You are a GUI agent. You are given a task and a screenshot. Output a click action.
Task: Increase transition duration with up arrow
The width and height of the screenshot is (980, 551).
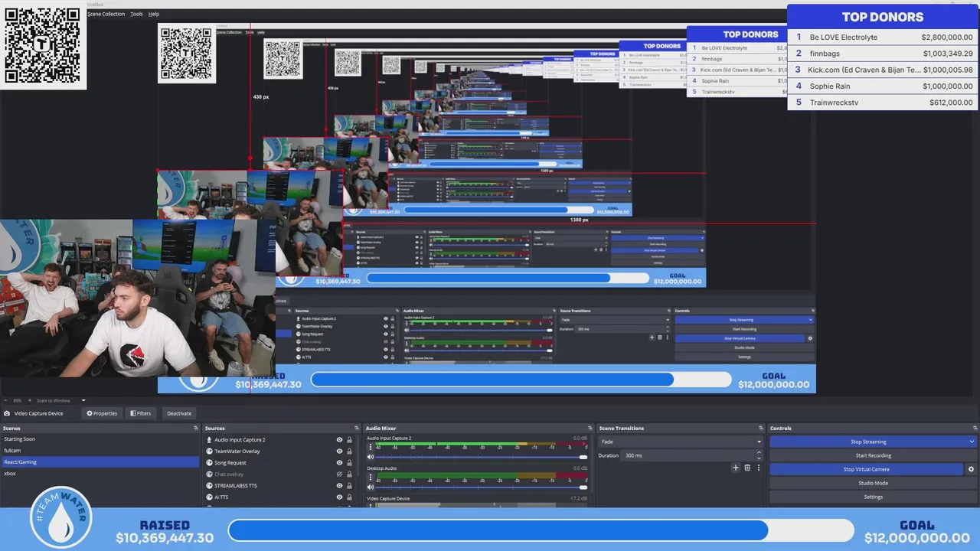tap(759, 453)
